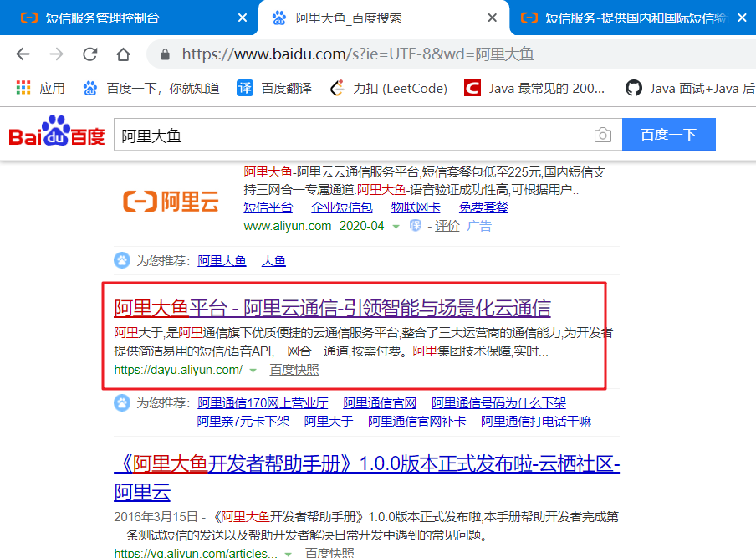This screenshot has width=756, height=558.
Task: Open 百度快照 for dayu.aliyun.com result
Action: coord(294,370)
